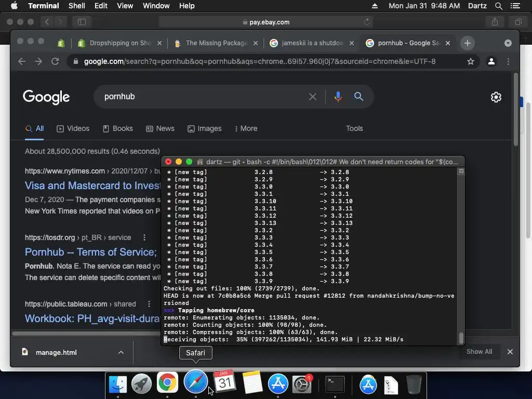Screen dimensions: 532x399
Task: Click the Safari sidebar toggle button
Action: point(82,22)
